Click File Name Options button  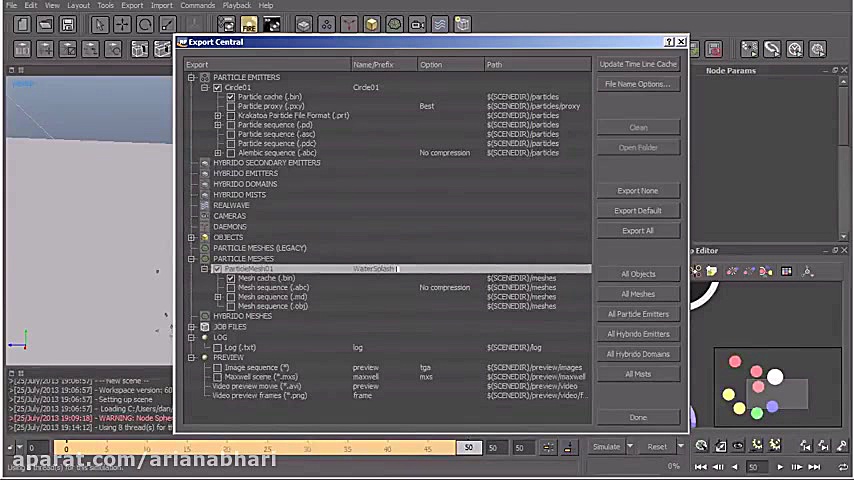tap(638, 84)
